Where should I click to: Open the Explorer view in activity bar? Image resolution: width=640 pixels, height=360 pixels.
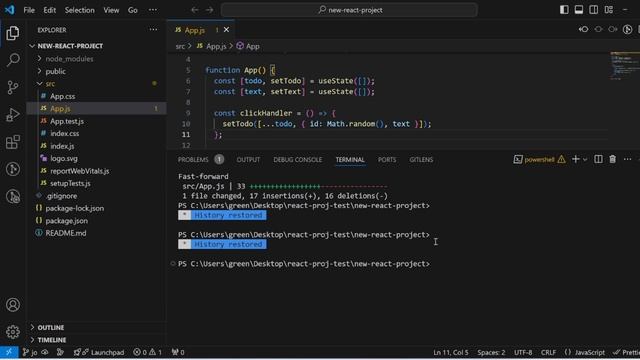pos(13,33)
